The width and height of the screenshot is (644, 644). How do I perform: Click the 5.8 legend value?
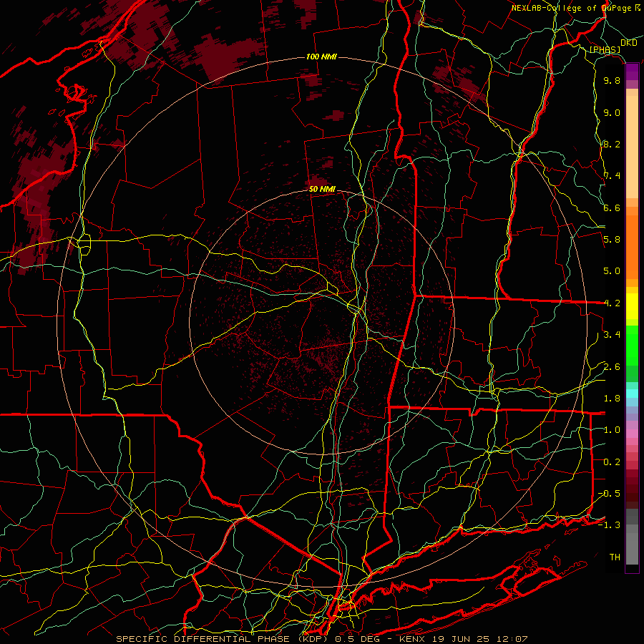point(612,240)
